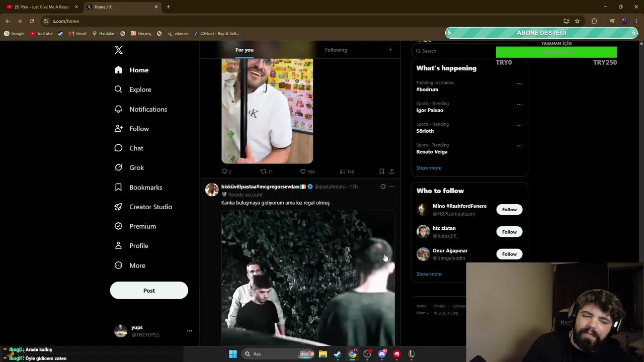
Task: Open the Windows Start menu
Action: point(232,354)
